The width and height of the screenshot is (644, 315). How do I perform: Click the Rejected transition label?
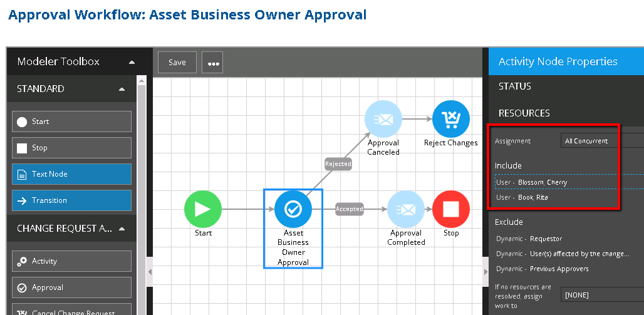click(338, 164)
